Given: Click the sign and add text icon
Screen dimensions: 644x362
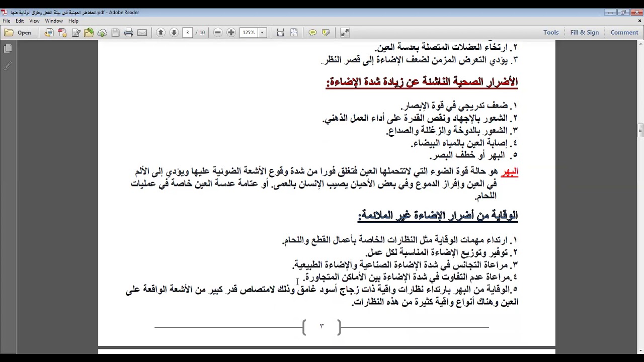Looking at the screenshot, I should 76,33.
